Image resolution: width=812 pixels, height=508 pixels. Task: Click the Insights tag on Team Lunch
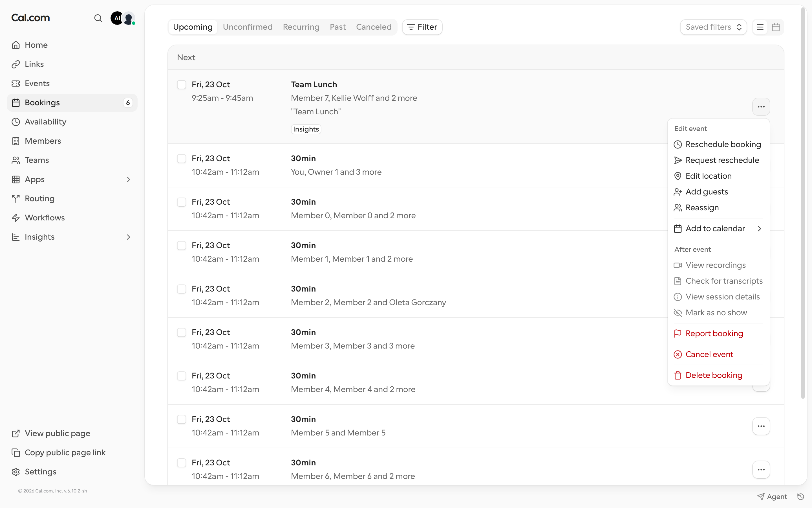[306, 129]
